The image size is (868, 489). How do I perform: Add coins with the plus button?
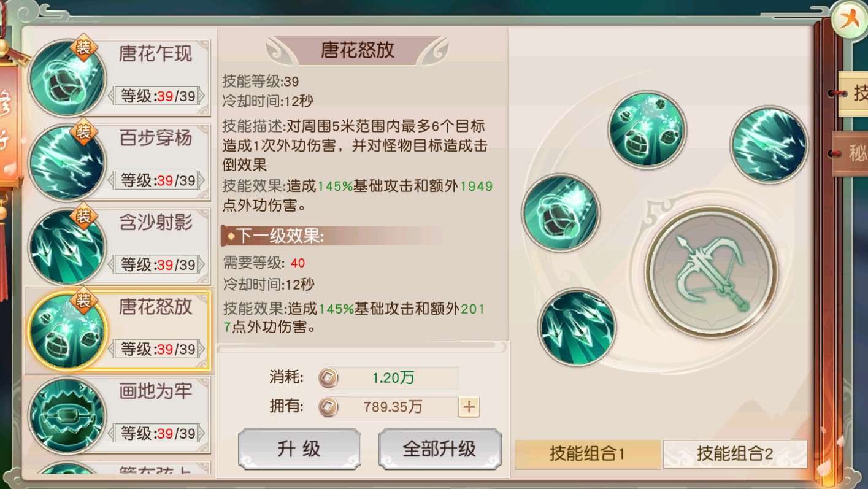pos(469,406)
